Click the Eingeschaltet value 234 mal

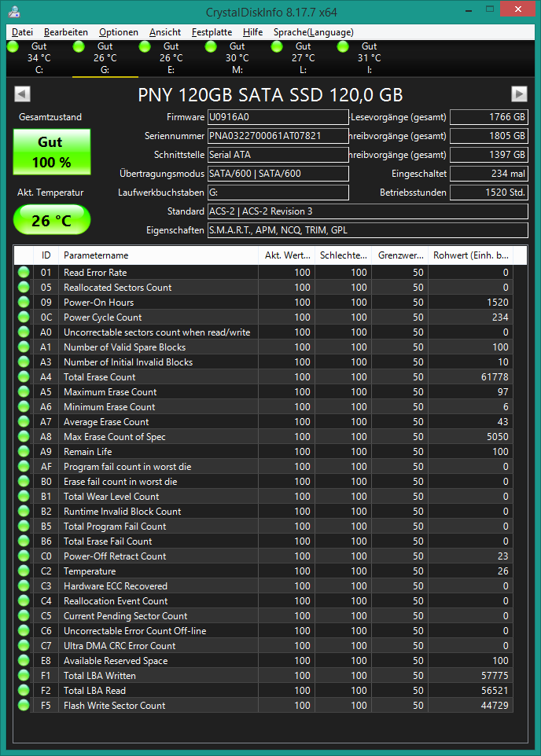pyautogui.click(x=489, y=174)
